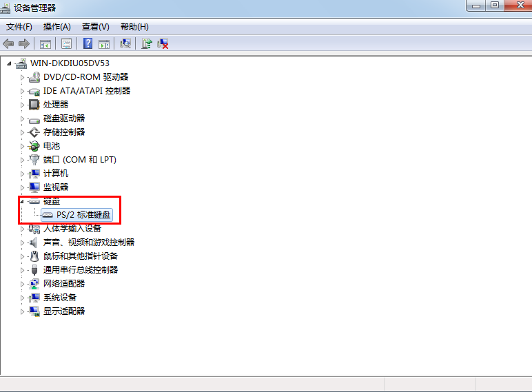The width and height of the screenshot is (532, 392).
Task: Expand the 网络适配器 node
Action: (22, 284)
